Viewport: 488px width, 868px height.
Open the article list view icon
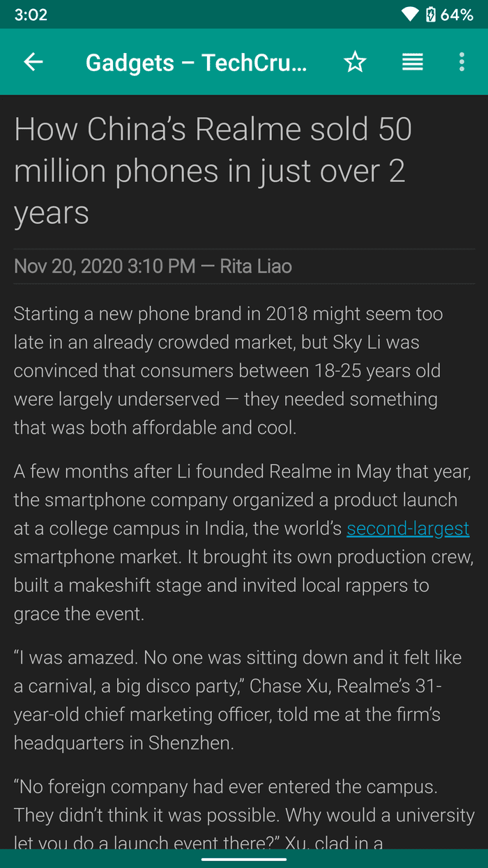tap(413, 62)
